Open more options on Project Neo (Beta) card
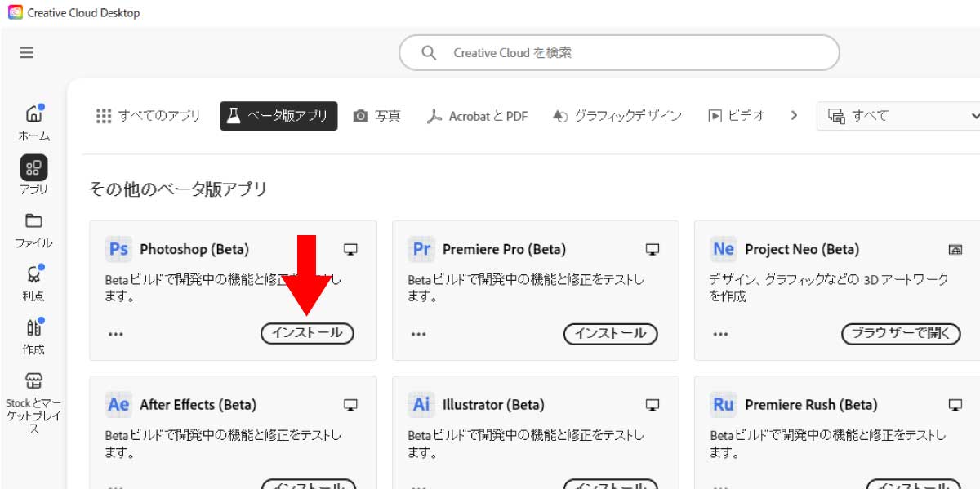The height and width of the screenshot is (489, 980). [720, 334]
